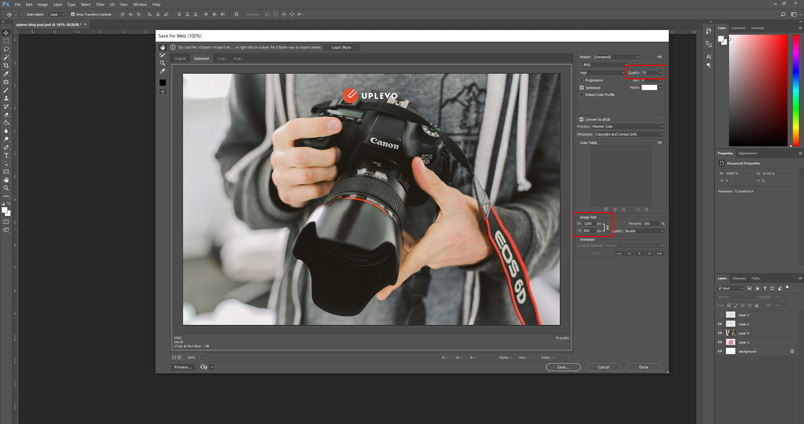Screen dimensions: 804x424
Task: Open the Color Table flyout menu
Action: (x=659, y=143)
